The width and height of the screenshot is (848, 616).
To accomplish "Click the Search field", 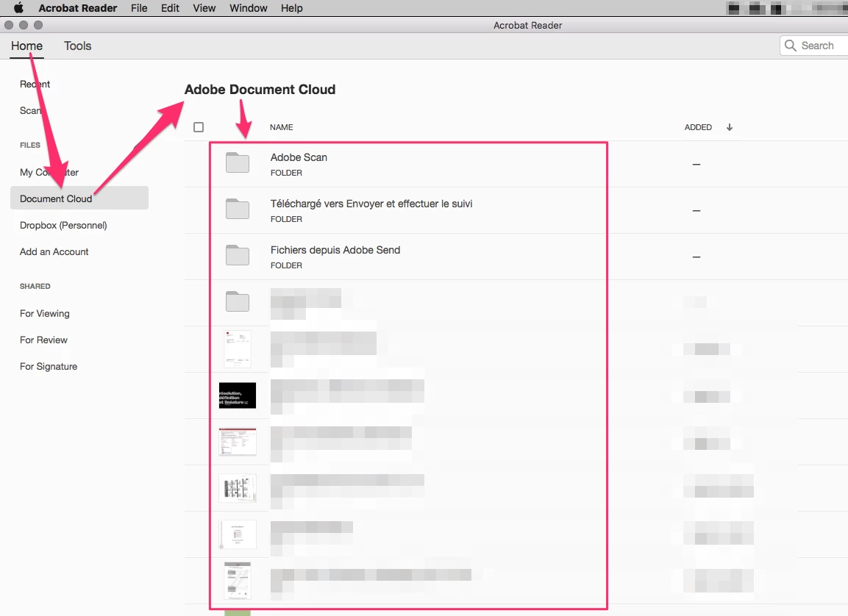I will [814, 46].
